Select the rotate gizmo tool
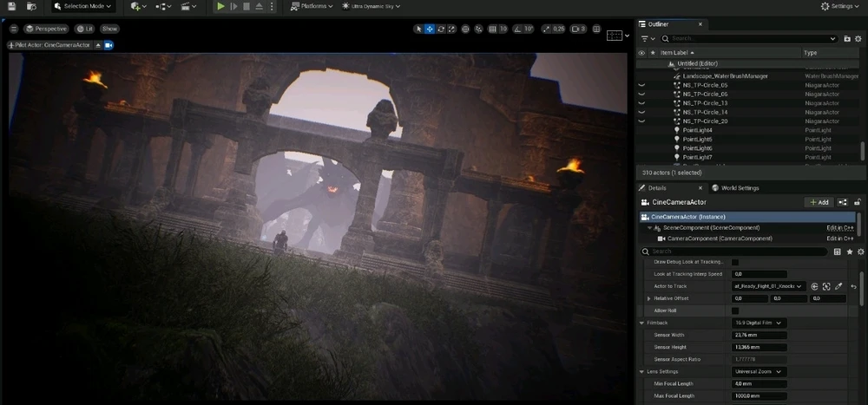Image resolution: width=868 pixels, height=405 pixels. tap(441, 29)
